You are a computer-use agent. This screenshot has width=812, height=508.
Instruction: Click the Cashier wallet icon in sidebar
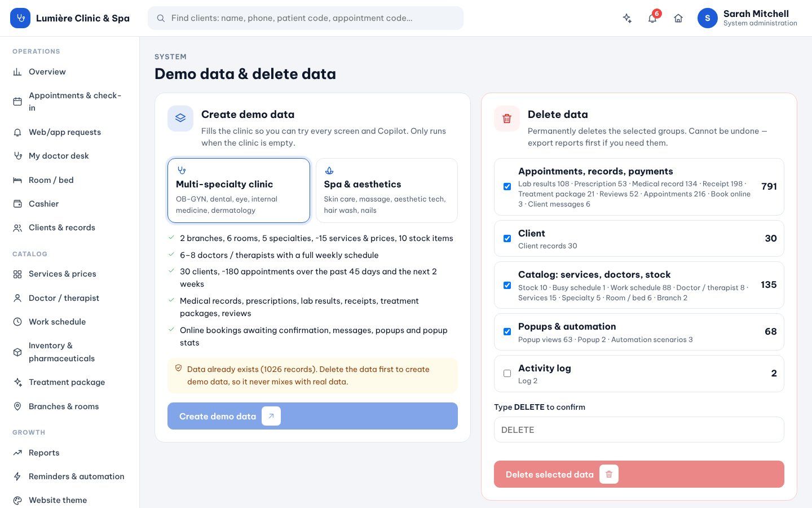(x=17, y=204)
